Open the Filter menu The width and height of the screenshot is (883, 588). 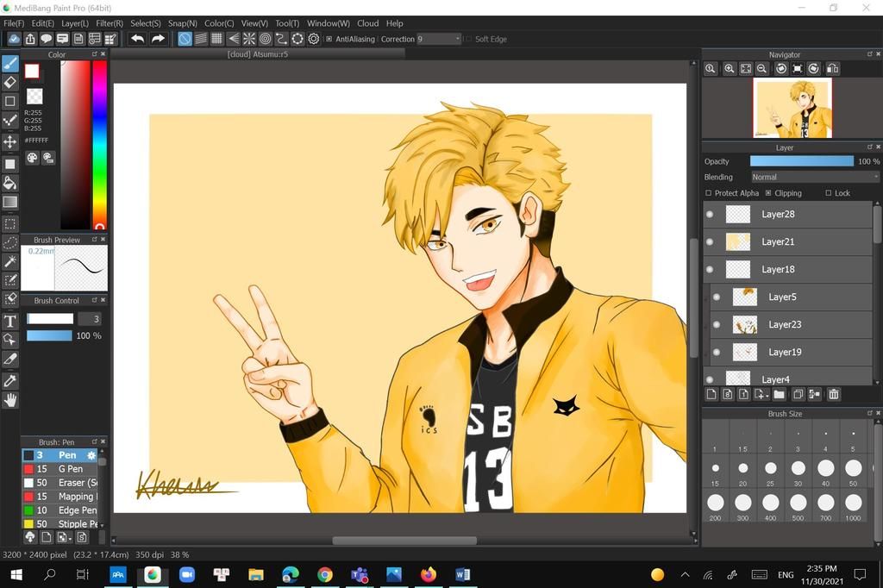click(x=110, y=23)
